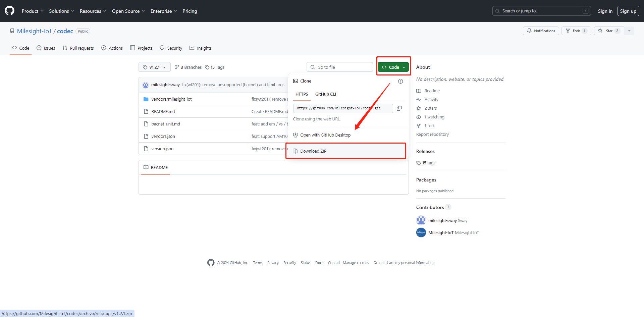Click the Manage cookies footer link

tap(356, 263)
